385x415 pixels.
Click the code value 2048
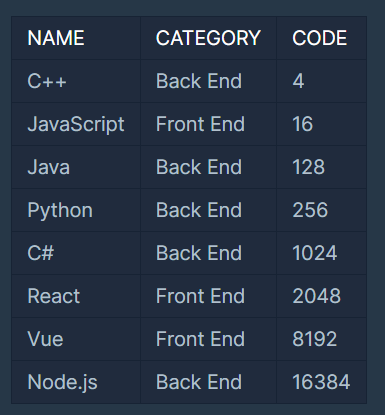coord(316,296)
